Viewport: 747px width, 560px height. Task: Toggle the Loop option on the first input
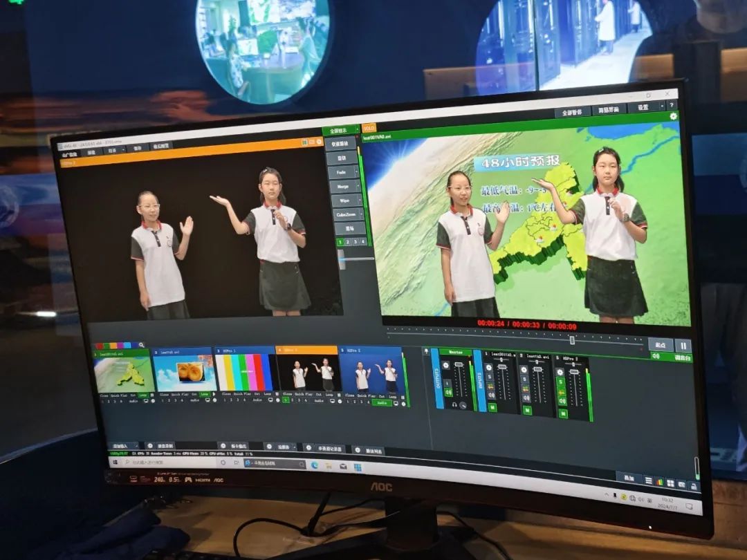pyautogui.click(x=142, y=395)
